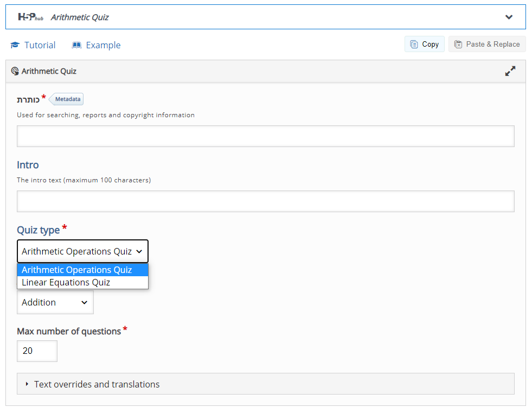
Task: Select Linear Equations Quiz option
Action: coord(66,282)
